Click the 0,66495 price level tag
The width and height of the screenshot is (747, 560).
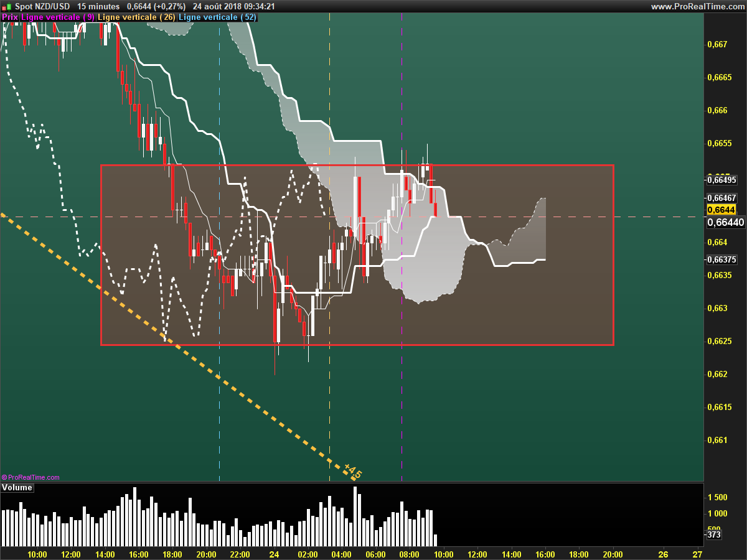pyautogui.click(x=721, y=180)
